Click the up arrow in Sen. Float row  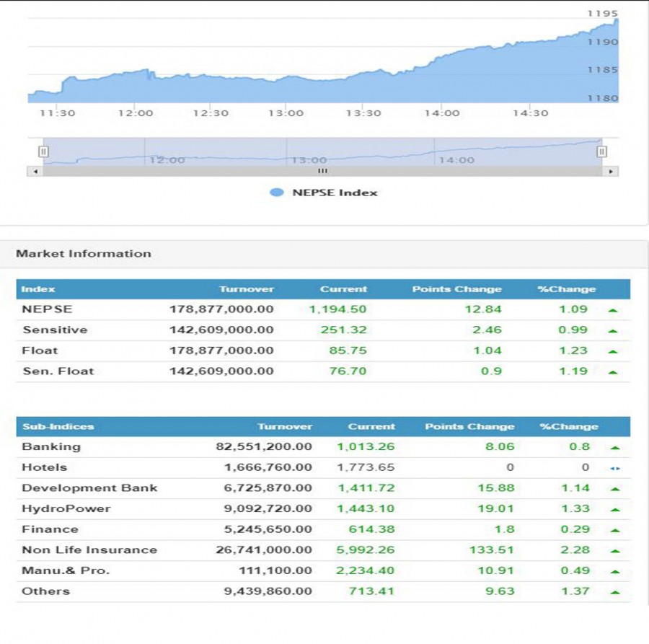[x=612, y=372]
